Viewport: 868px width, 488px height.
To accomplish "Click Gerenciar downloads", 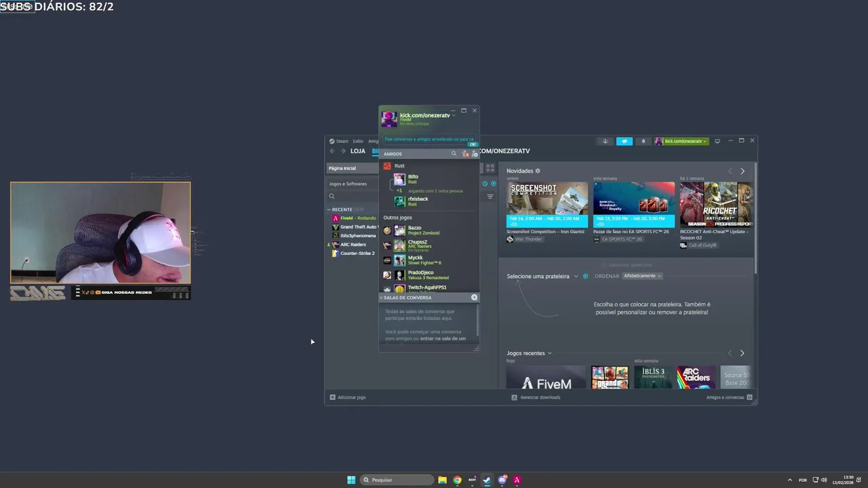I will coord(540,397).
